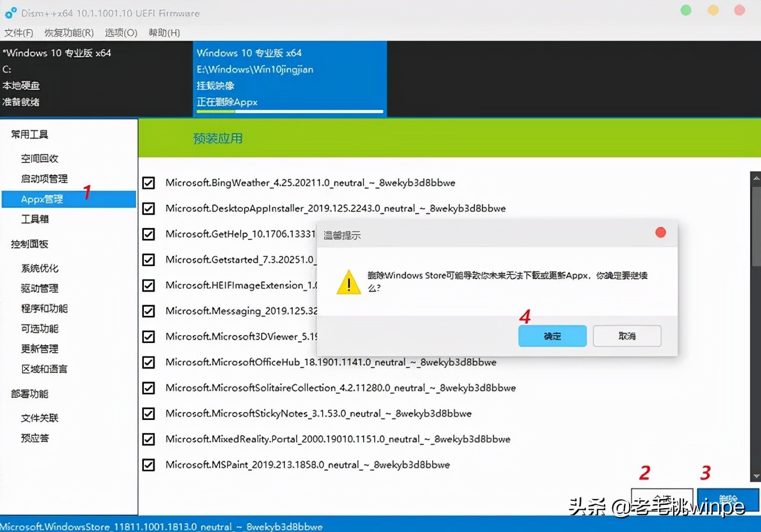This screenshot has width=761, height=532.
Task: Click the 预装应用 heading
Action: tap(217, 139)
